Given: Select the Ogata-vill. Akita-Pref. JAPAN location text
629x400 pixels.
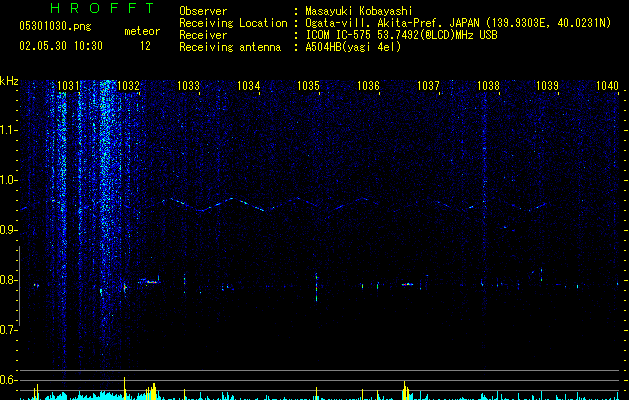Looking at the screenshot, I should click(458, 23).
